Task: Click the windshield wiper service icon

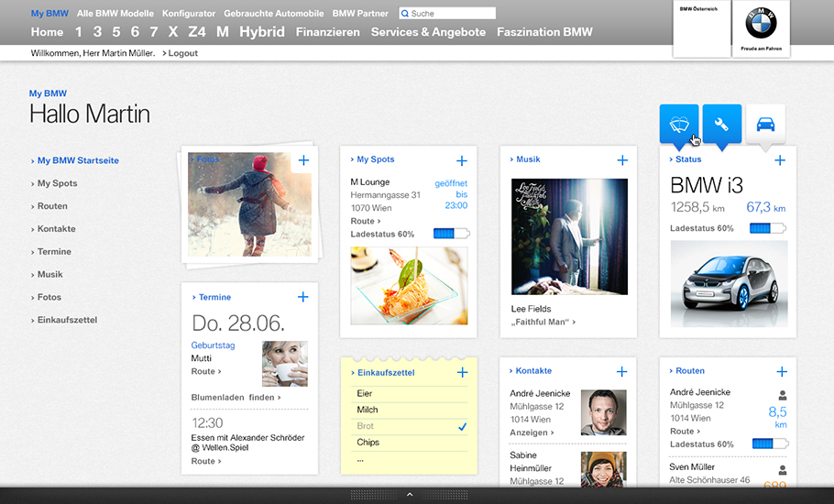Action: [678, 125]
